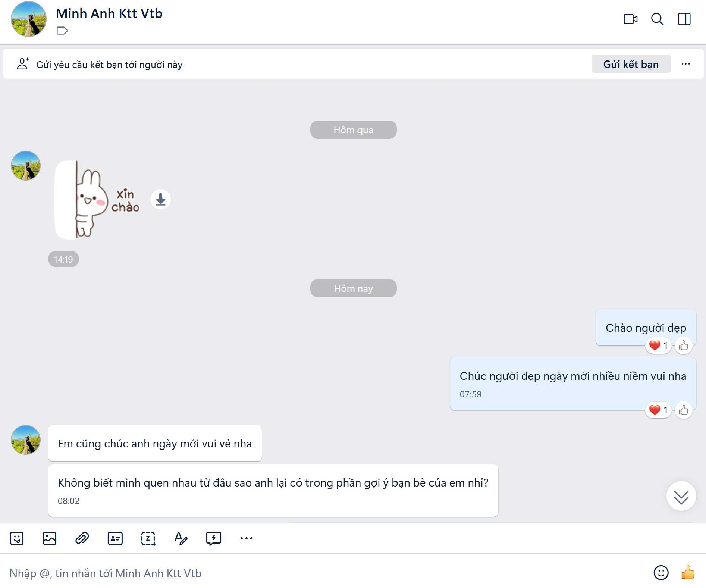The image size is (706, 588).
Task: Send a contact card
Action: 115,538
